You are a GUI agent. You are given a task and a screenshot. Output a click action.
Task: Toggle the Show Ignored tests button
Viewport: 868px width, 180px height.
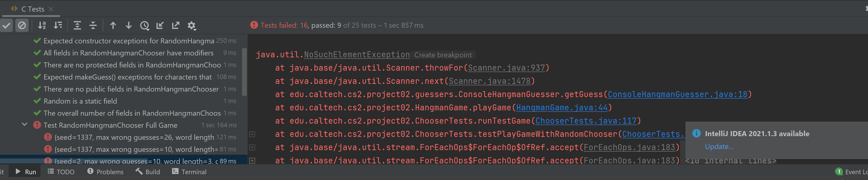pyautogui.click(x=22, y=26)
